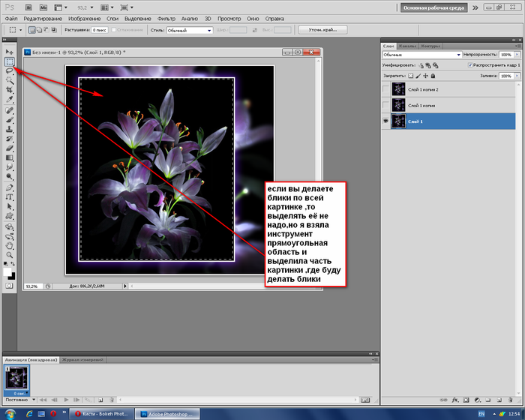Click the Уточн. край button
525x420 pixels.
[x=322, y=31]
